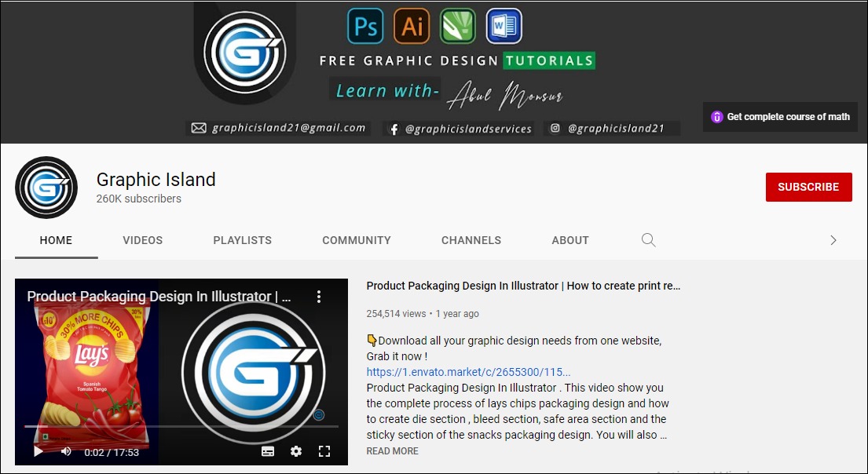Open the ABOUT tab
Screen dimensions: 868x474
click(570, 240)
